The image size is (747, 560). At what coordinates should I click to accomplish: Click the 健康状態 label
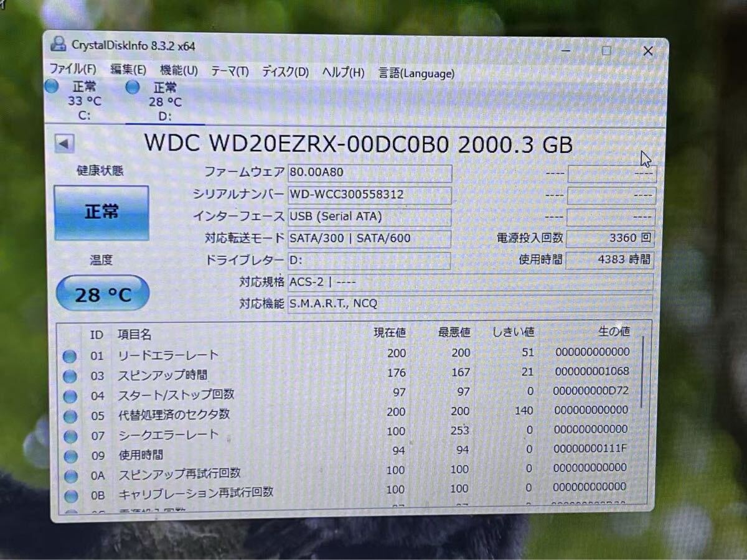(x=100, y=170)
